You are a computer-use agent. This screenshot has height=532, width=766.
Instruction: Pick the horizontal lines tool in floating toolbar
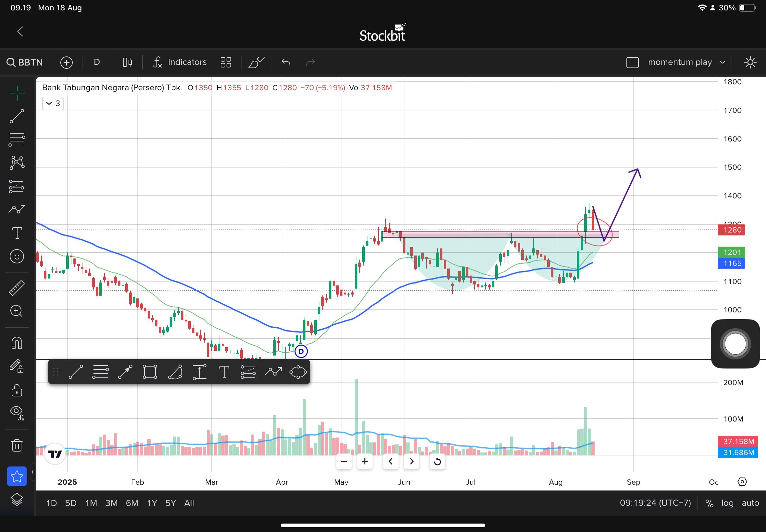point(100,372)
